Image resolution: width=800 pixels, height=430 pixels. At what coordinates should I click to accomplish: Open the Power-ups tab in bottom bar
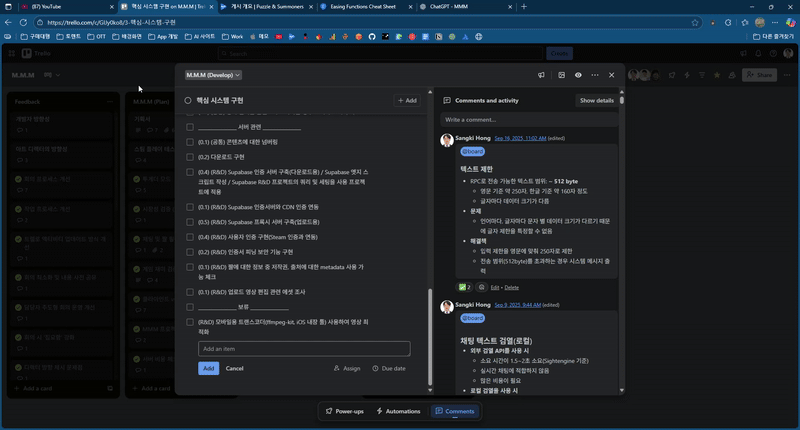tap(345, 411)
